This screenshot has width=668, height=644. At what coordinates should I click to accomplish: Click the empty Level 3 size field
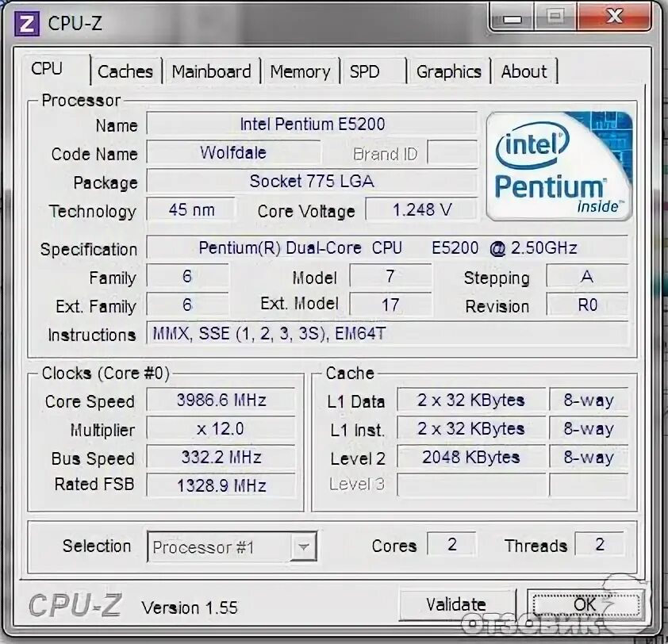point(471,485)
